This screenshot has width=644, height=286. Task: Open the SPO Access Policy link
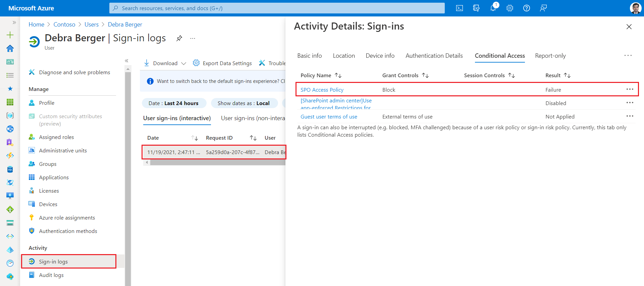click(322, 90)
